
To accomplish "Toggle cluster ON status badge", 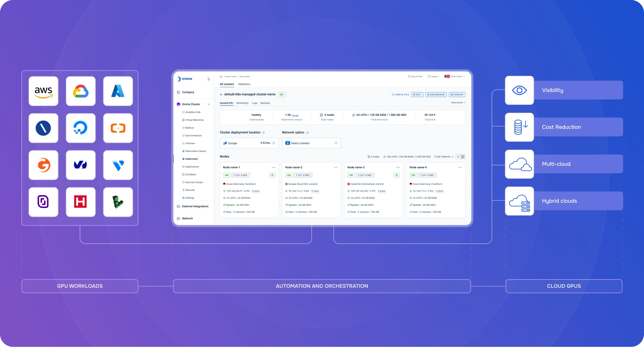I will pyautogui.click(x=282, y=95).
